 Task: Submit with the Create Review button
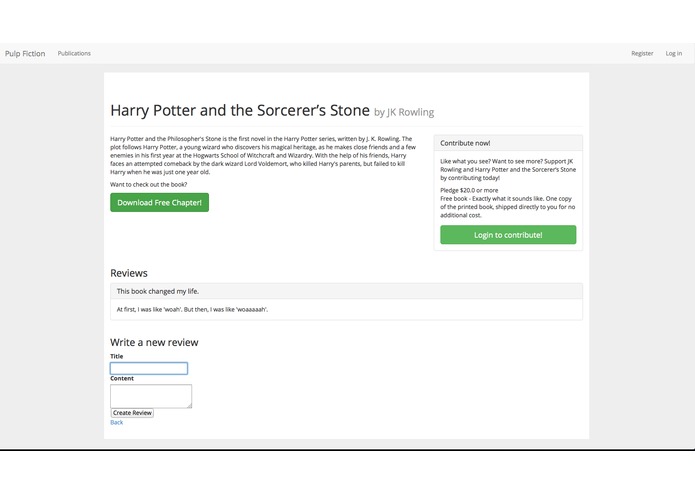point(132,413)
